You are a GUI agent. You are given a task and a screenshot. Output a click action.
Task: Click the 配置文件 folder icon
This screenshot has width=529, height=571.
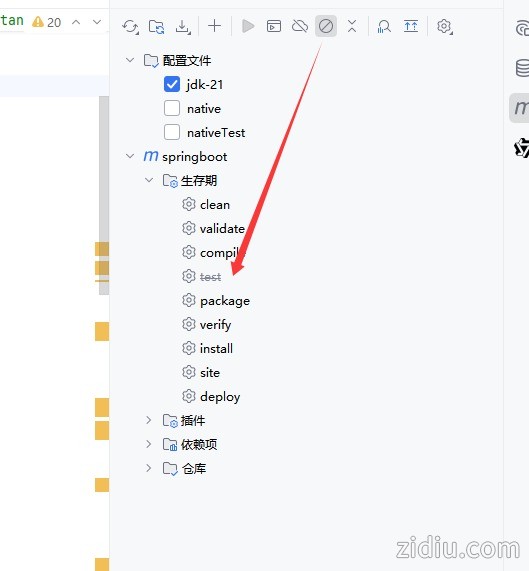click(x=151, y=60)
